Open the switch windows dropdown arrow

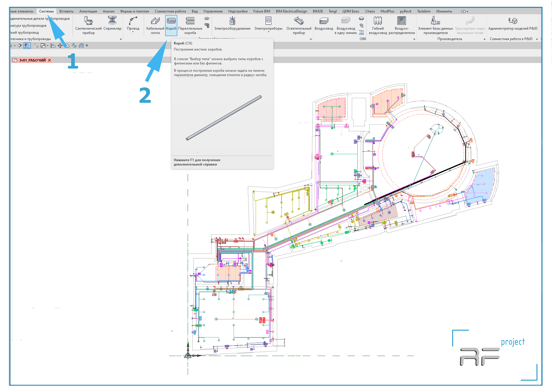click(x=47, y=45)
